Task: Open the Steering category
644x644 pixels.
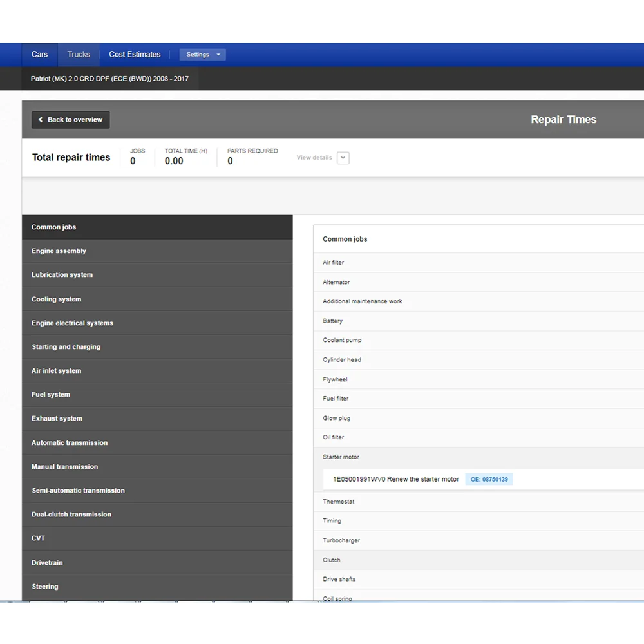Action: (45, 587)
